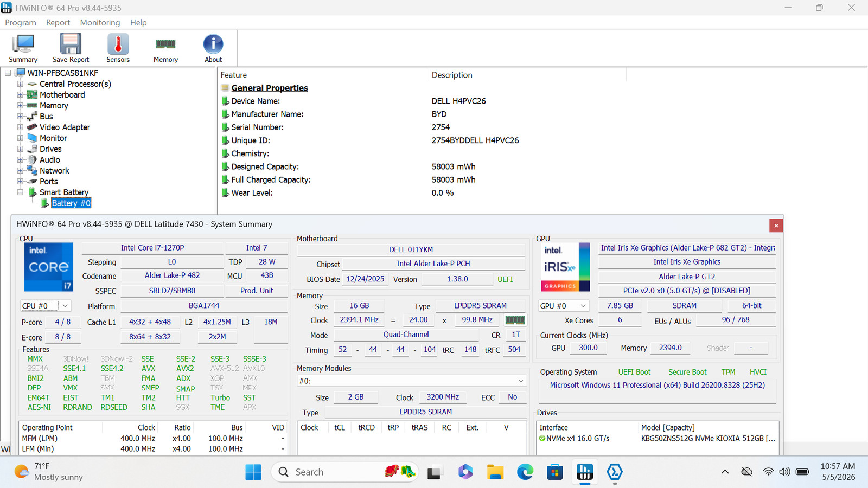Image resolution: width=868 pixels, height=488 pixels.
Task: Click the MFM (LPM) operating point row
Action: pyautogui.click(x=153, y=438)
